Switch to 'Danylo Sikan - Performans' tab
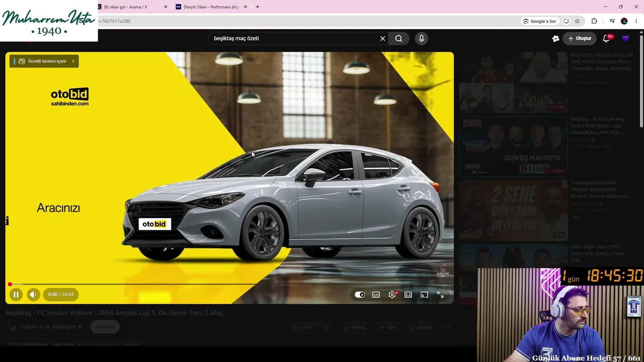644x362 pixels. (210, 7)
